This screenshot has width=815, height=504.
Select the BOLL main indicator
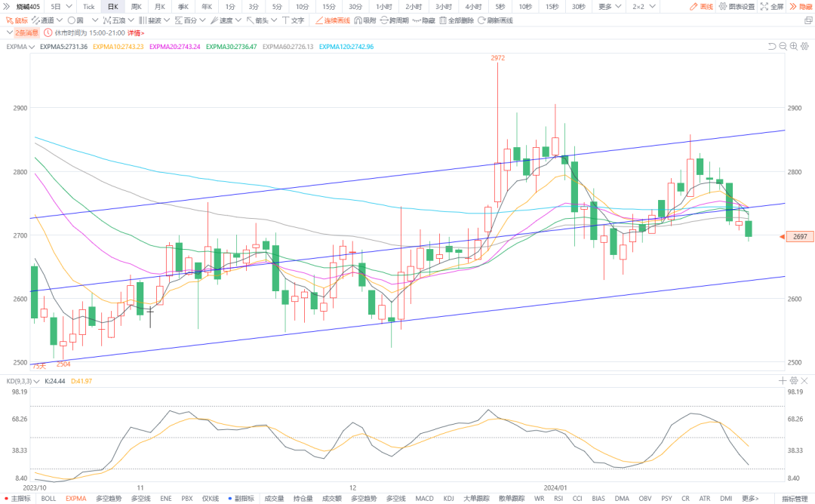click(48, 498)
